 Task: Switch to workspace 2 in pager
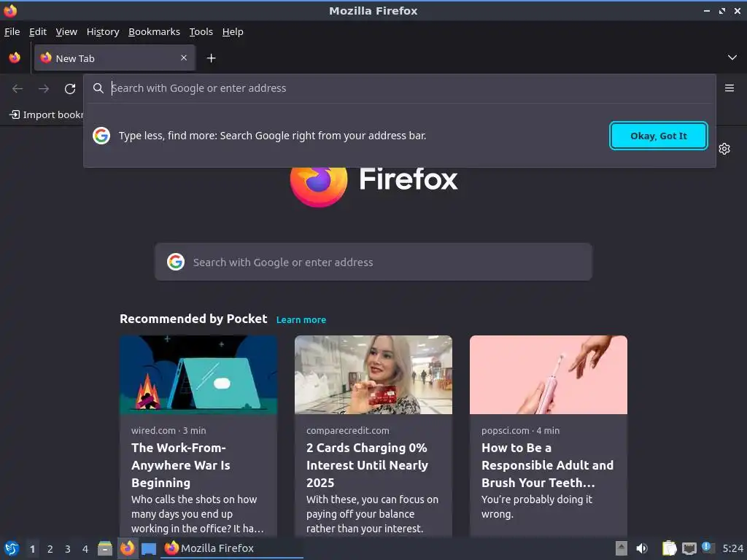coord(50,549)
